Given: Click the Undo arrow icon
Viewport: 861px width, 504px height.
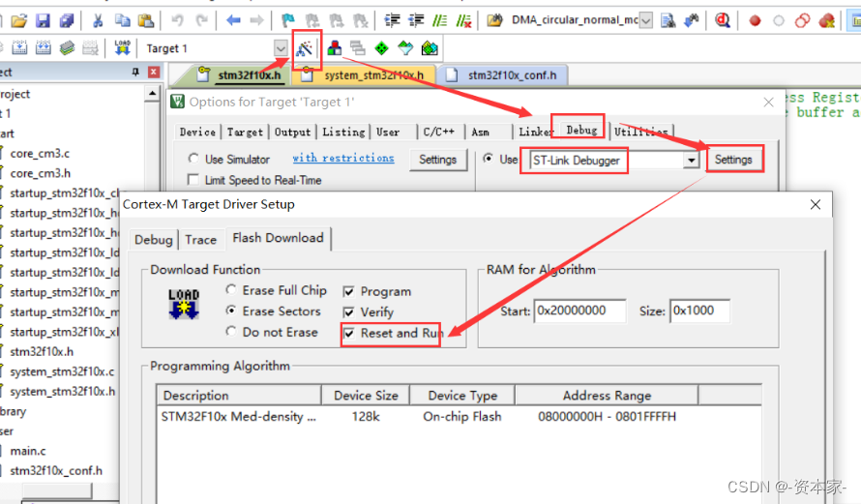Looking at the screenshot, I should point(177,21).
